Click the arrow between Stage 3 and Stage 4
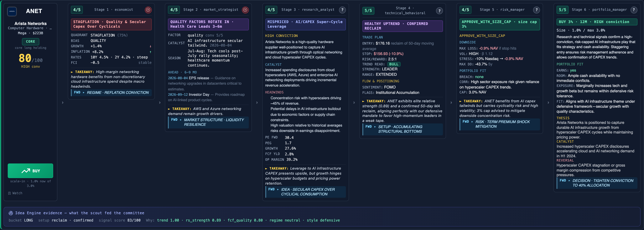644x230 pixels. coord(354,103)
